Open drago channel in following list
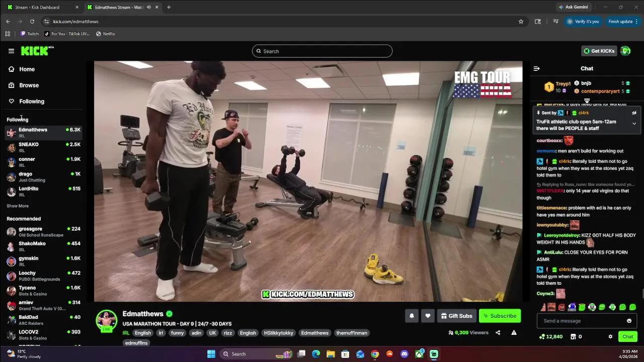 (43, 176)
